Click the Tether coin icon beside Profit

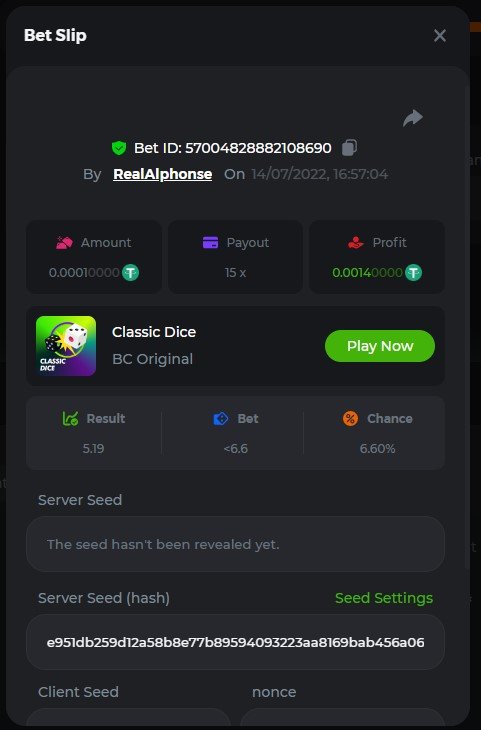(x=413, y=272)
